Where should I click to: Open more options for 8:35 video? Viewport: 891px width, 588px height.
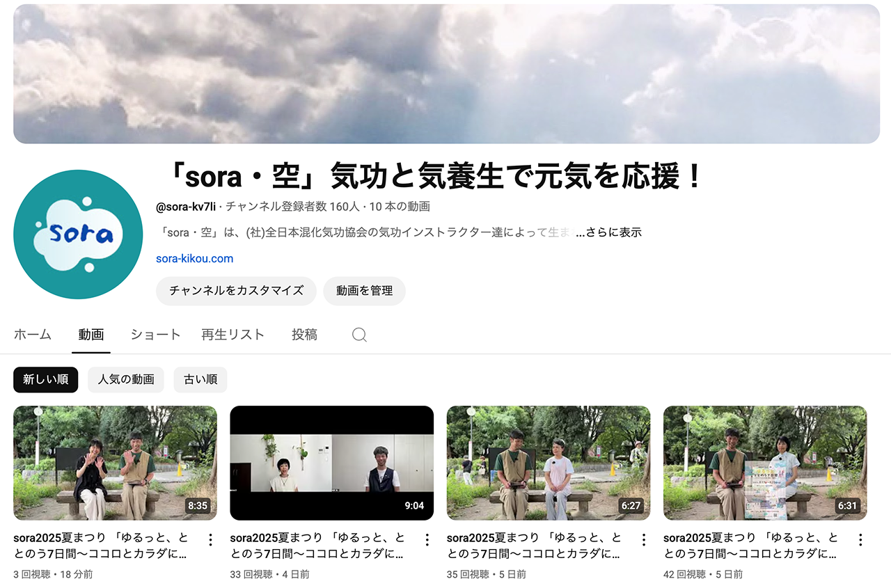210,539
